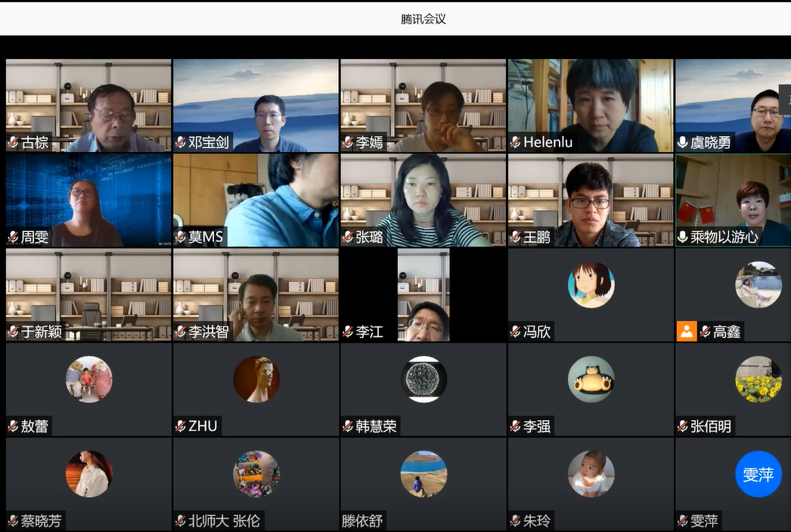Select 敖蕾's toy bears avatar
The image size is (791, 532).
(88, 379)
